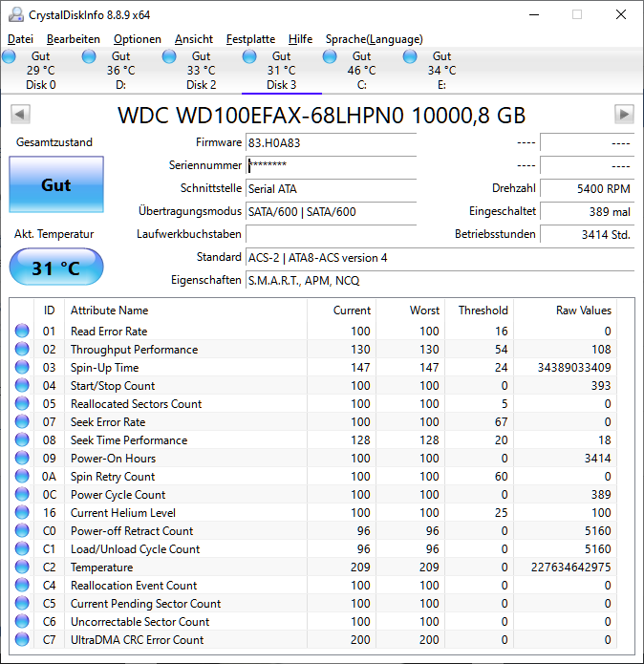Viewport: 644px width, 664px height.
Task: Click the masked Seriennummer field
Action: pos(332,165)
